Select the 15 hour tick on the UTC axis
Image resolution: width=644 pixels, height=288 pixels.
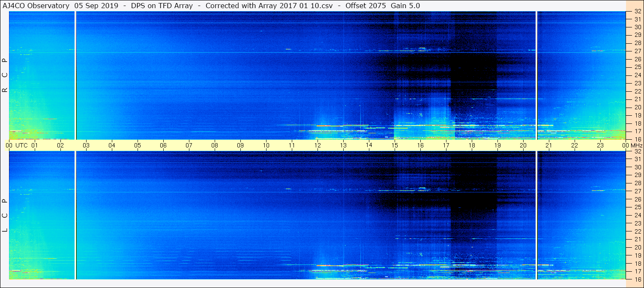tap(395, 145)
